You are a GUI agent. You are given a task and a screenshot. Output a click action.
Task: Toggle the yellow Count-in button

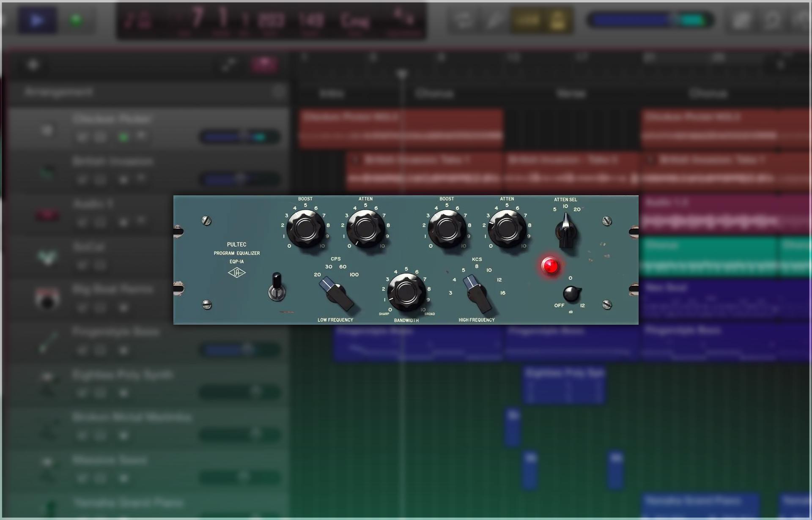527,20
